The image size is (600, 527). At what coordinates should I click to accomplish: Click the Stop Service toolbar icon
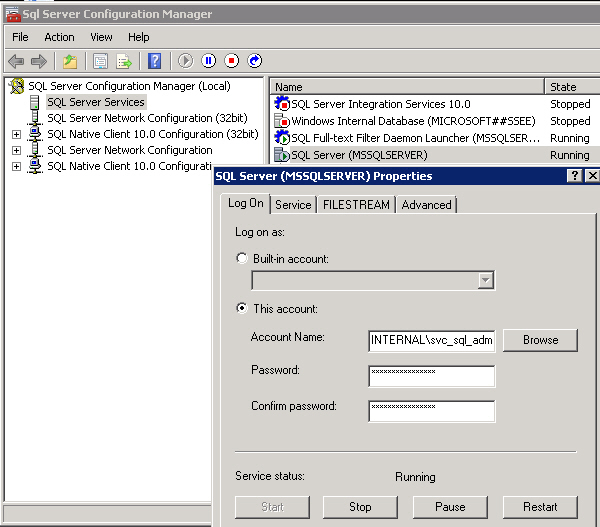[x=232, y=61]
